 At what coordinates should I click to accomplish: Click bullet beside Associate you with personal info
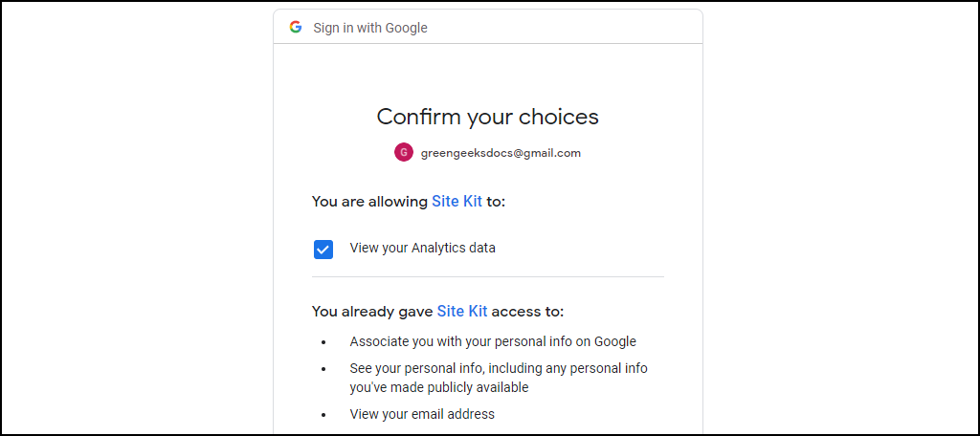click(323, 343)
